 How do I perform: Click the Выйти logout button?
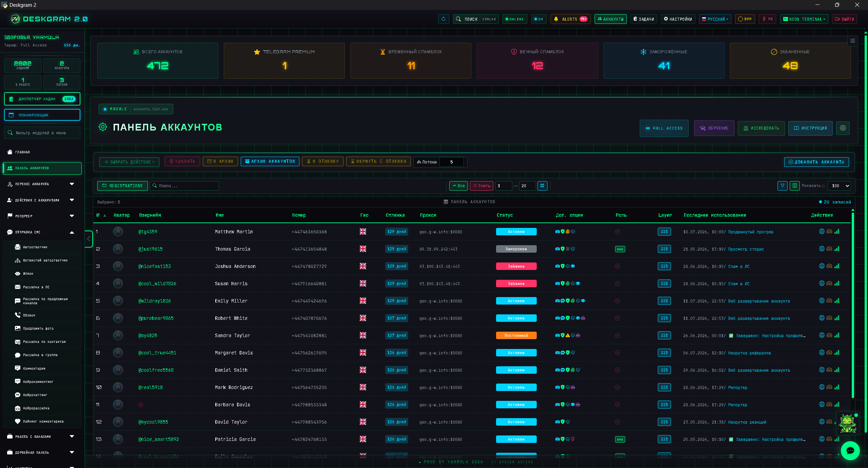coord(844,19)
